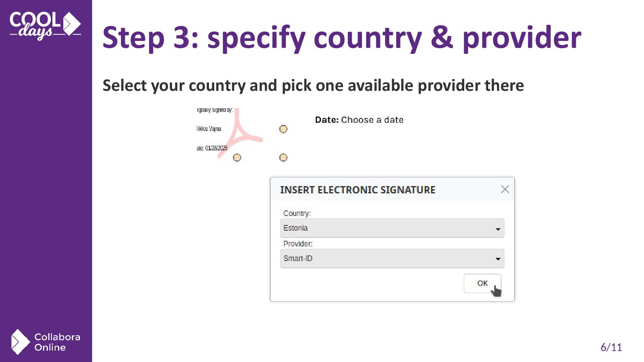644x362 pixels.
Task: Click the Country dropdown arrow
Action: click(x=498, y=229)
